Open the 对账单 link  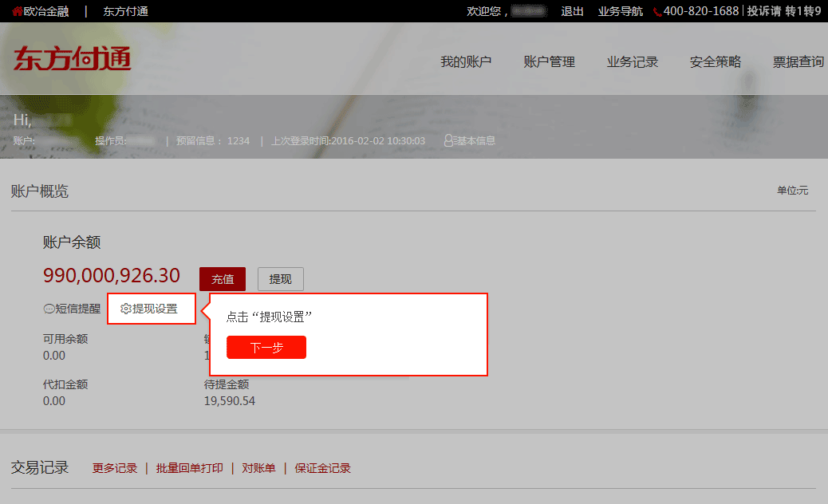[x=258, y=468]
